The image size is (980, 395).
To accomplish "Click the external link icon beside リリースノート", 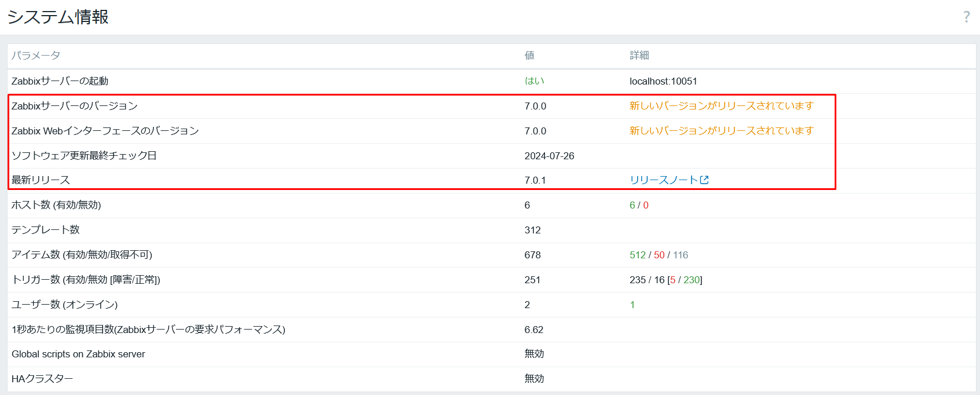I will tap(704, 180).
